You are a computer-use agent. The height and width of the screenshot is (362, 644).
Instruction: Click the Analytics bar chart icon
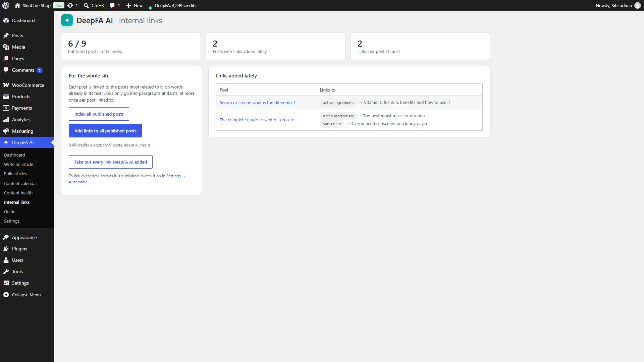[6, 120]
